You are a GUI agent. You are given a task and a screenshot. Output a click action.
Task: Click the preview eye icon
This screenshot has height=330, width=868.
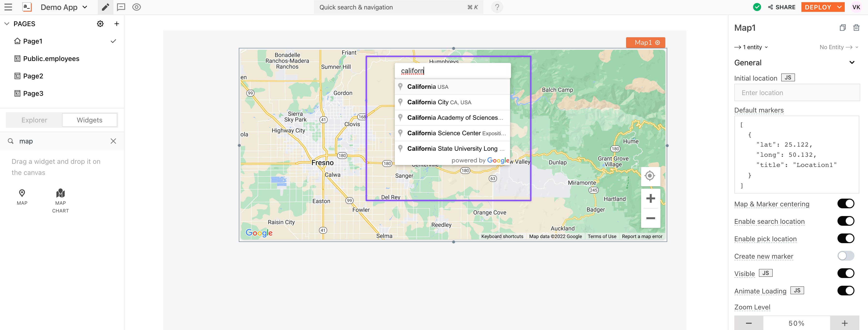(136, 7)
